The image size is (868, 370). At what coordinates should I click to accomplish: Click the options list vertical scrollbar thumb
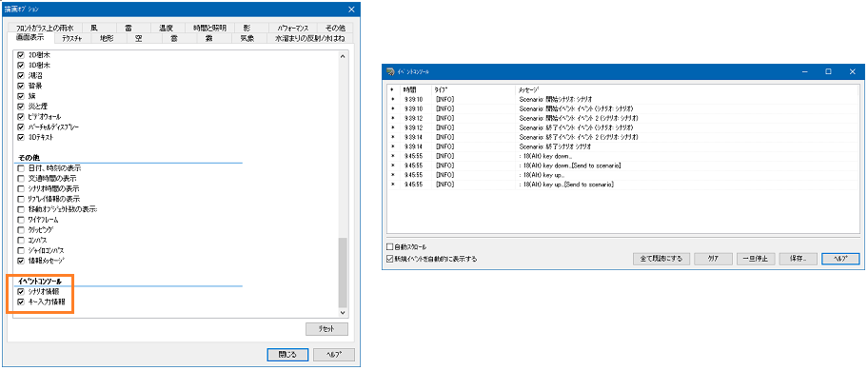pos(343,273)
